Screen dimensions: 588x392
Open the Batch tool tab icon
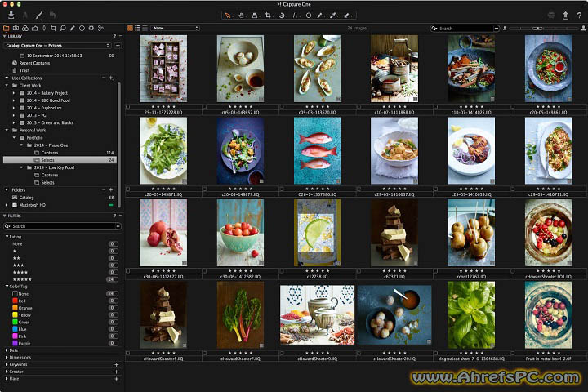point(100,28)
